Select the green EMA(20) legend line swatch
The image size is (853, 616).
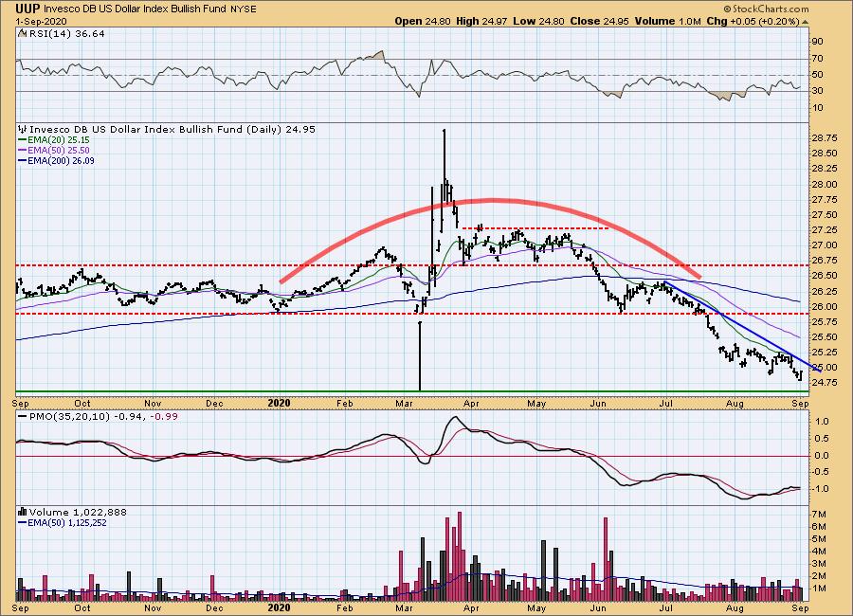[23, 140]
